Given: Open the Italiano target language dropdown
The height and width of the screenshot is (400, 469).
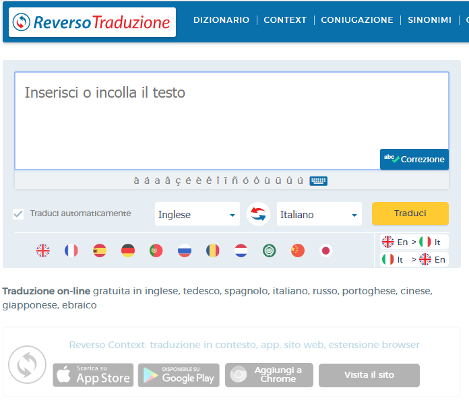Looking at the screenshot, I should point(319,214).
